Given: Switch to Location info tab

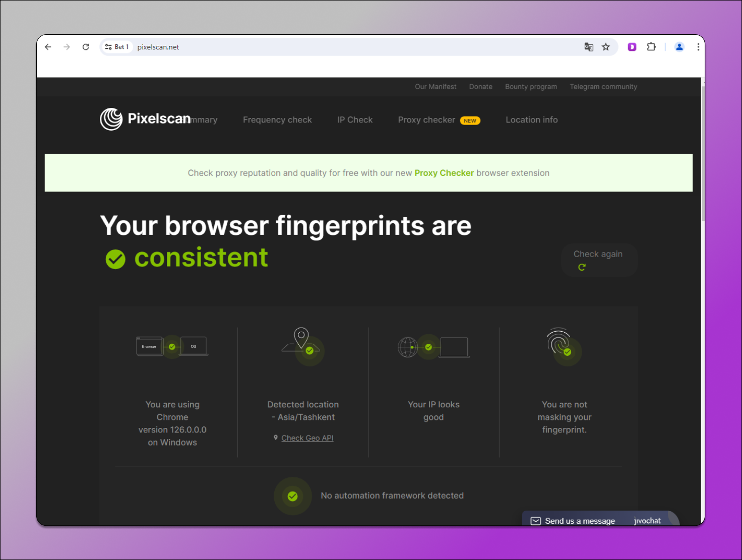Looking at the screenshot, I should tap(531, 120).
